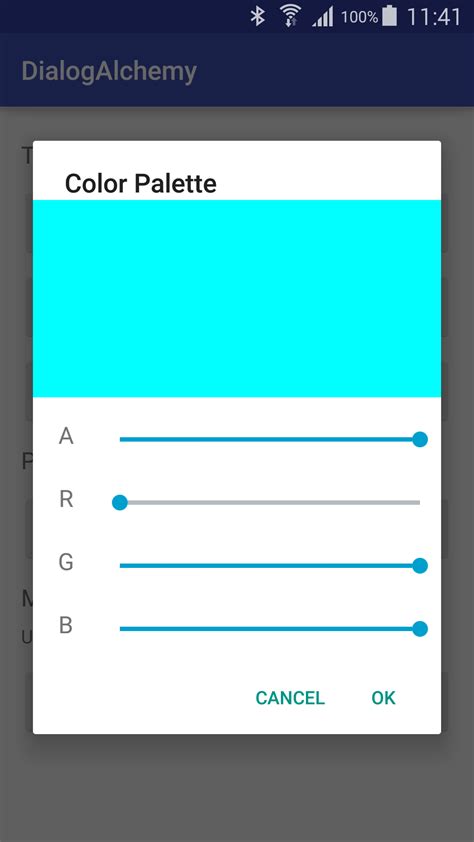Viewport: 474px width, 842px height.
Task: Confirm the color with OK
Action: click(383, 698)
